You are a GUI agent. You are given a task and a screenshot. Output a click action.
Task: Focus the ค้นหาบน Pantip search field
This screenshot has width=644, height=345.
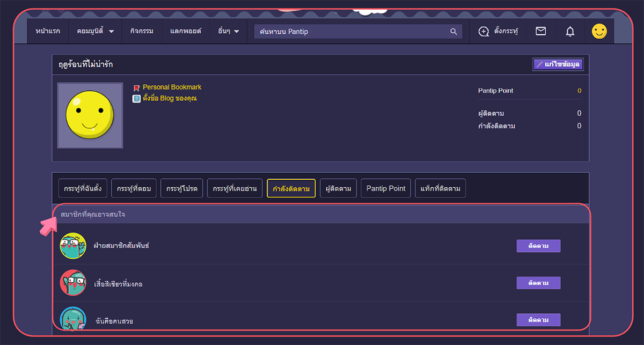(x=358, y=32)
